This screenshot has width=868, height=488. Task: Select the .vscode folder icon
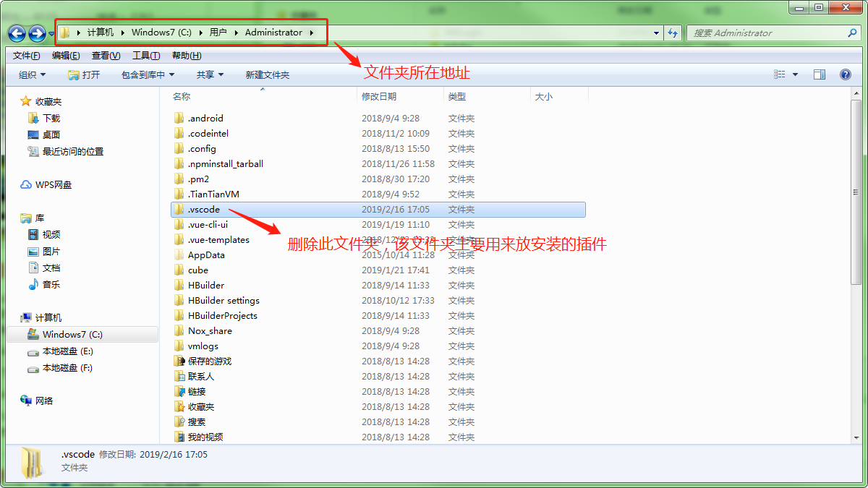pos(179,210)
